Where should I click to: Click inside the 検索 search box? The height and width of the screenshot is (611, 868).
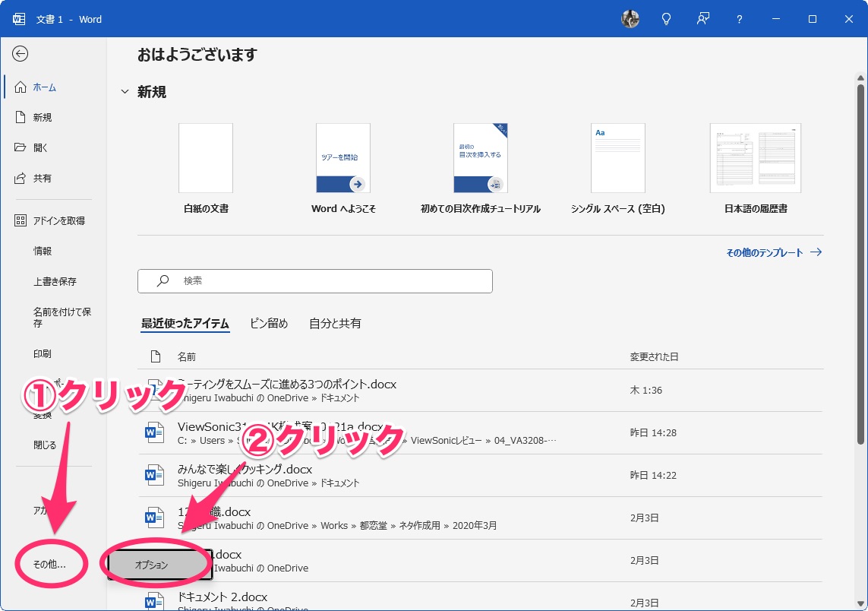coord(314,280)
